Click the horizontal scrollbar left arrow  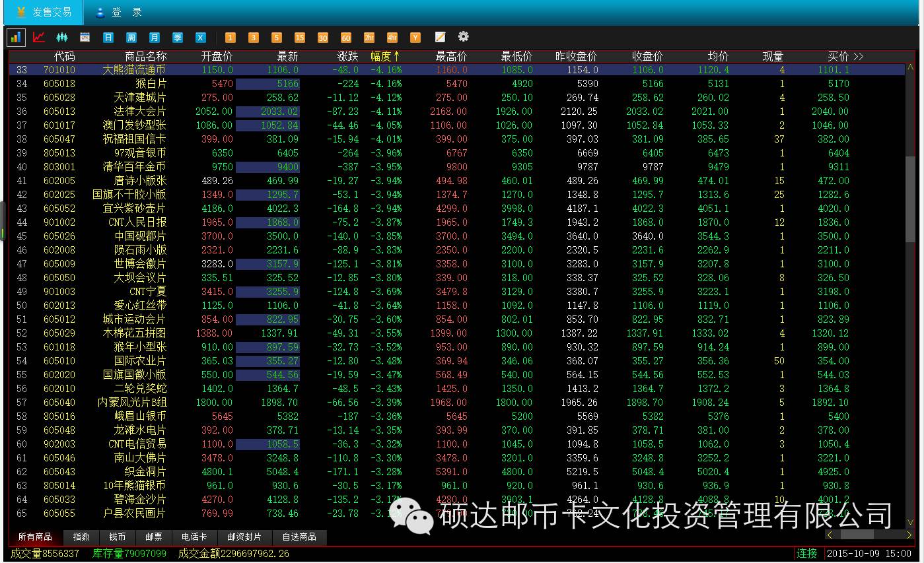coord(830,535)
